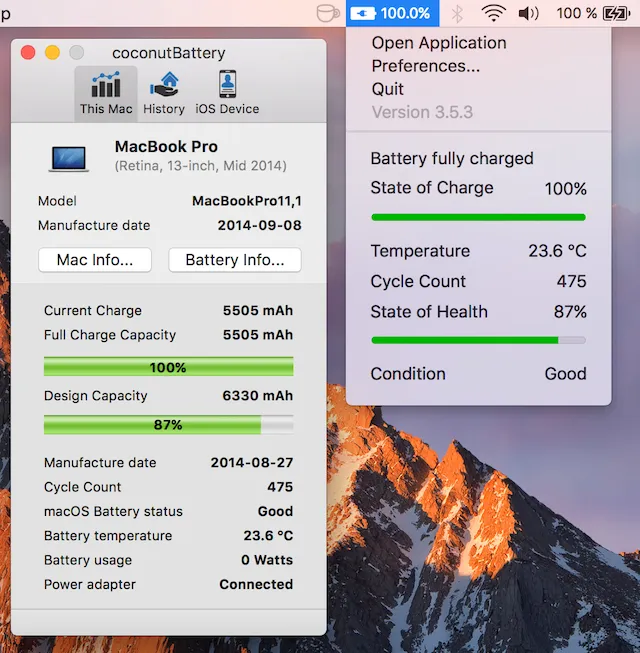This screenshot has width=640, height=653.
Task: Close the coconutBattery window with red button
Action: click(28, 52)
